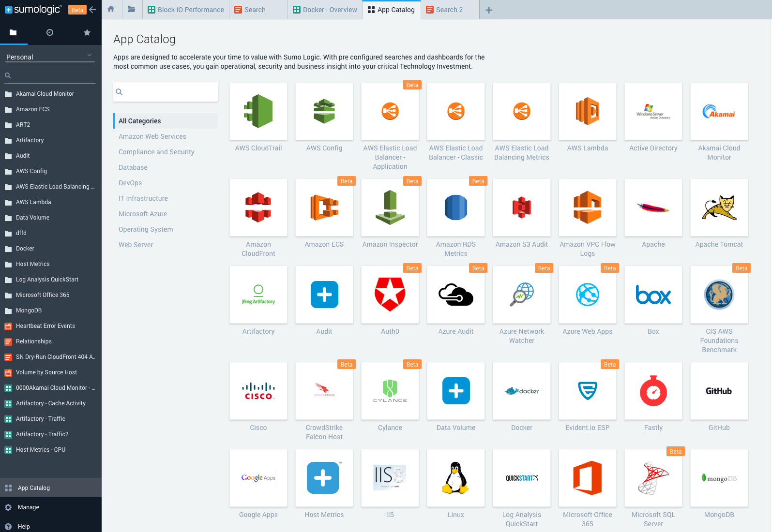This screenshot has height=532, width=772.
Task: Open the library folder icon tab
Action: [x=131, y=9]
